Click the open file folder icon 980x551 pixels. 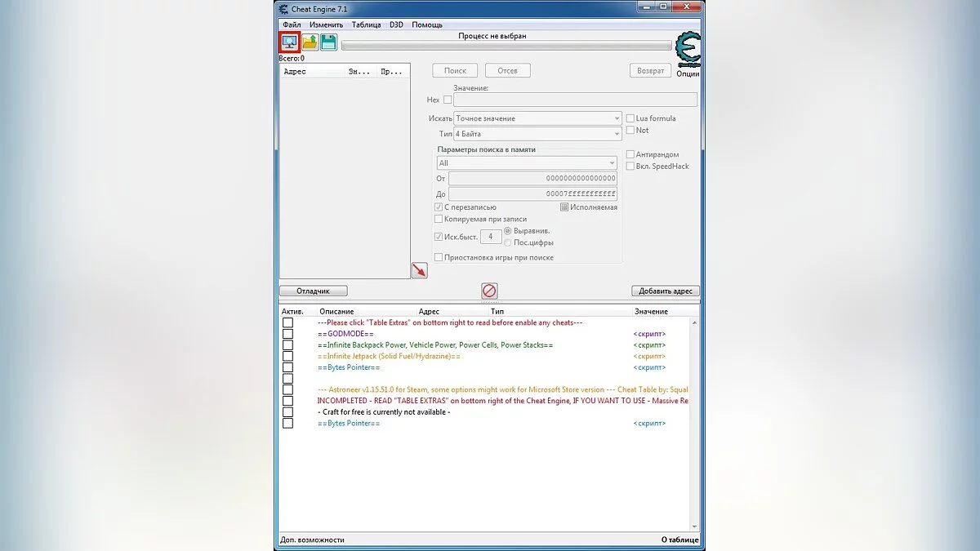[310, 42]
